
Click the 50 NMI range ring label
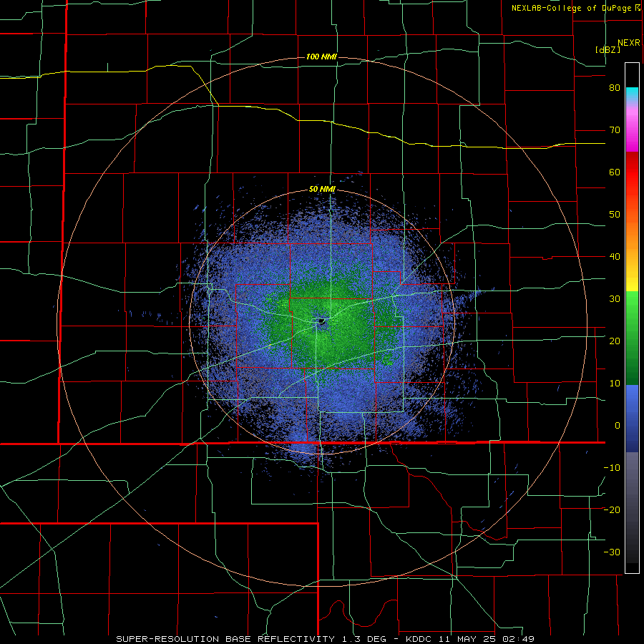tap(322, 190)
